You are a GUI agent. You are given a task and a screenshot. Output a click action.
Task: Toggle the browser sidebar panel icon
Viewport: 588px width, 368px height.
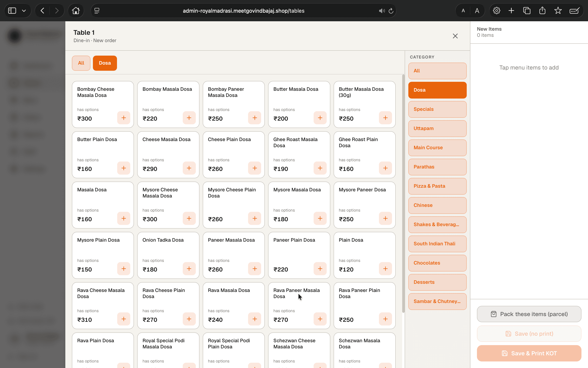12,11
